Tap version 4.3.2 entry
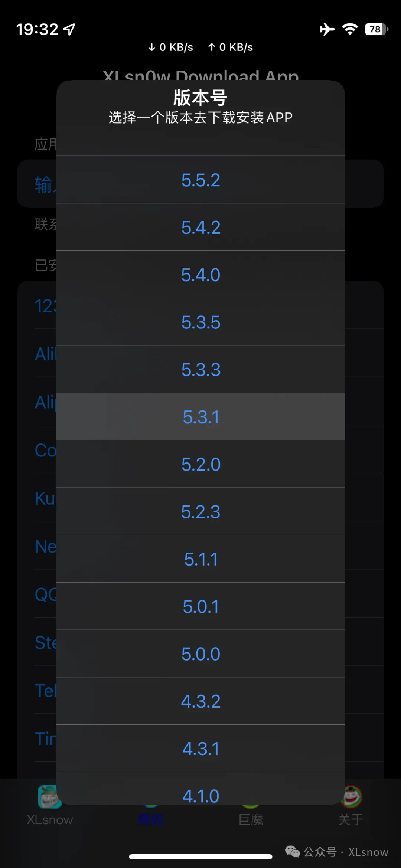The image size is (401, 868). pos(200,701)
